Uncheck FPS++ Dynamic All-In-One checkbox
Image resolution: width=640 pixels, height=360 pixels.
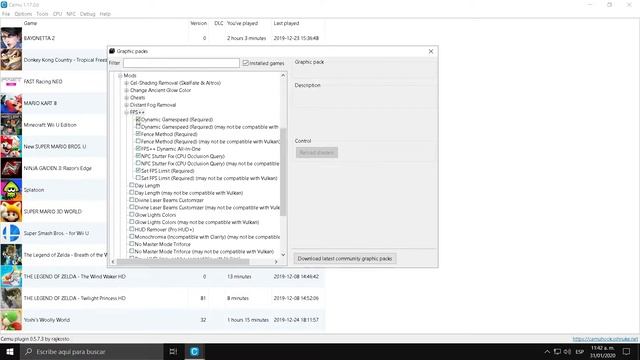138,149
